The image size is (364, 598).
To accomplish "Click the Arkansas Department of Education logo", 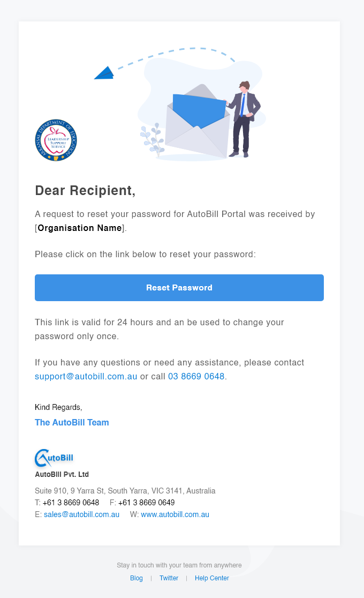I will pos(56,140).
